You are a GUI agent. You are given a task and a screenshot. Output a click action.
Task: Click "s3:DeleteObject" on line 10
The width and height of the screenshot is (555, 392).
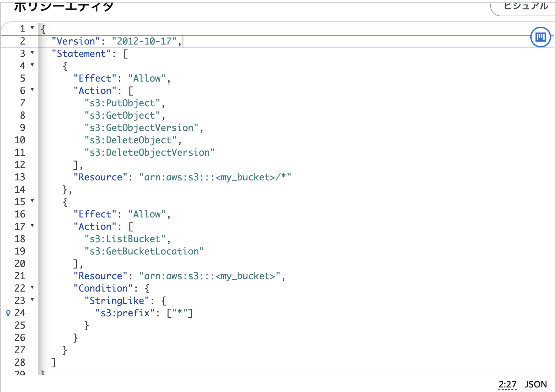(x=130, y=140)
